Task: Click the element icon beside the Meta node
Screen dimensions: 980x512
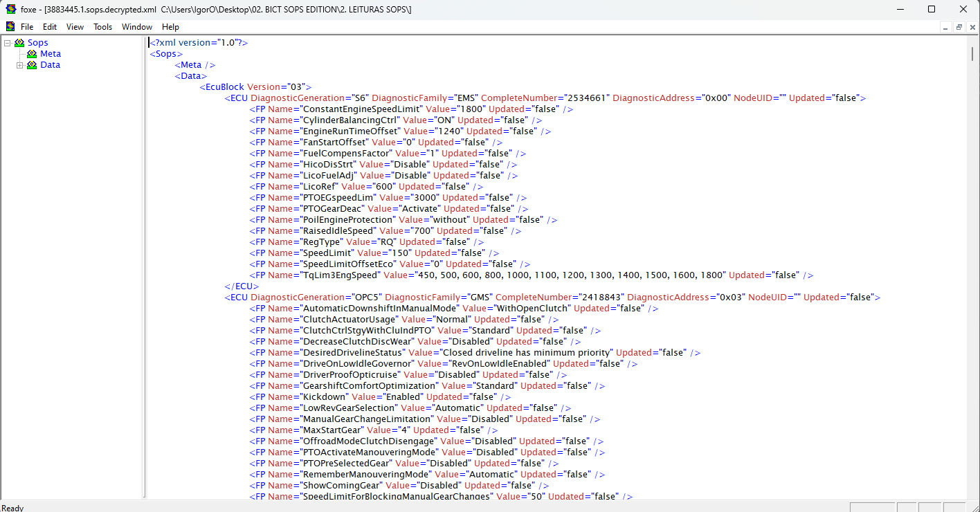Action: (x=32, y=53)
